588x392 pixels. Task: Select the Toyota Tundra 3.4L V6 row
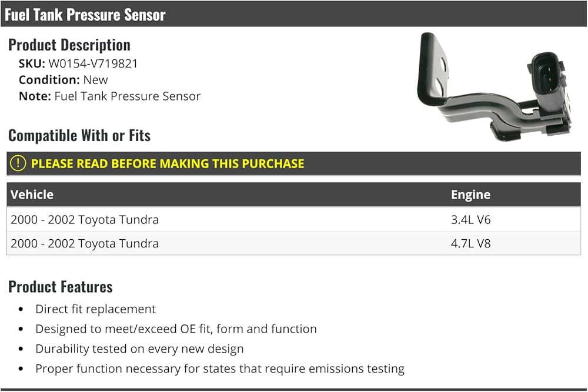(293, 219)
